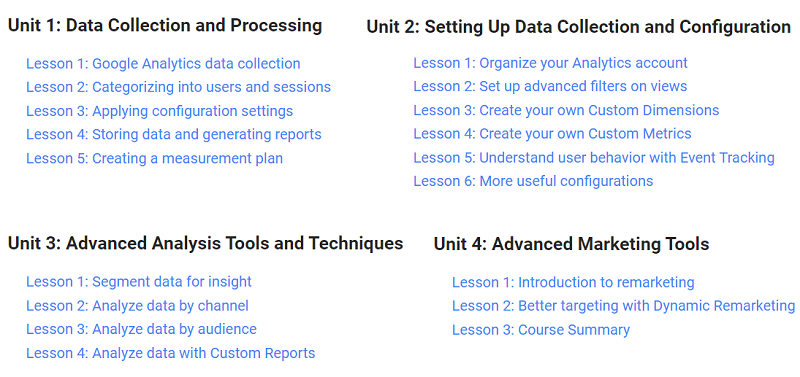The image size is (800, 377).
Task: Click Unit 1: Data Collection and Processing heading
Action: click(x=165, y=26)
